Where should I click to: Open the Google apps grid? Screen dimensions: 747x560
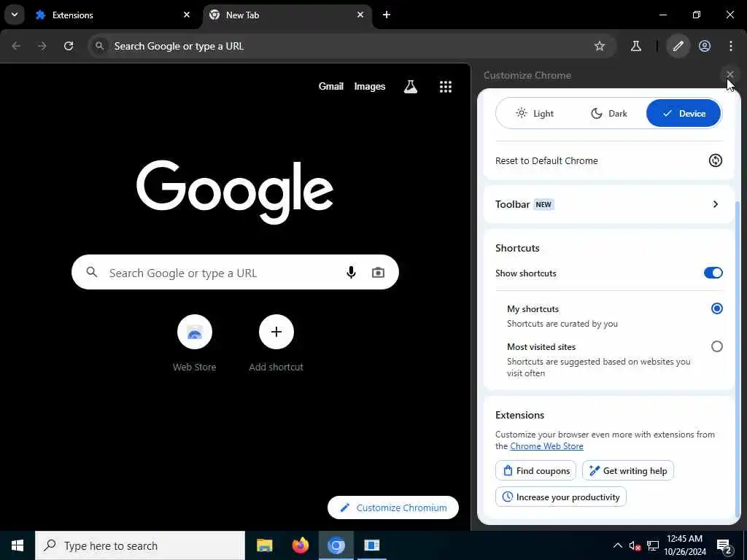click(446, 87)
